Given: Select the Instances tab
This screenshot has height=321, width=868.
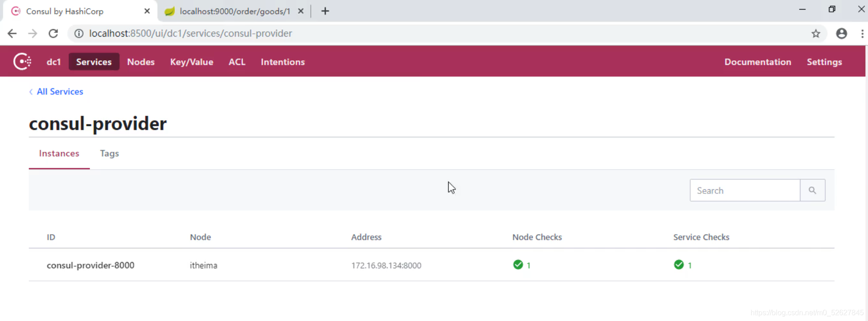Looking at the screenshot, I should click(x=59, y=153).
